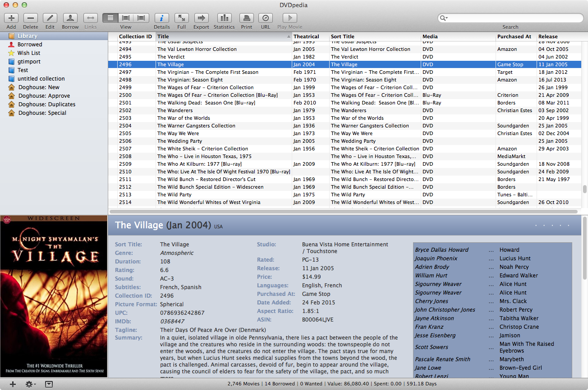The width and height of the screenshot is (588, 390).
Task: Click the details pane vertical scrollbar
Action: [x=585, y=248]
